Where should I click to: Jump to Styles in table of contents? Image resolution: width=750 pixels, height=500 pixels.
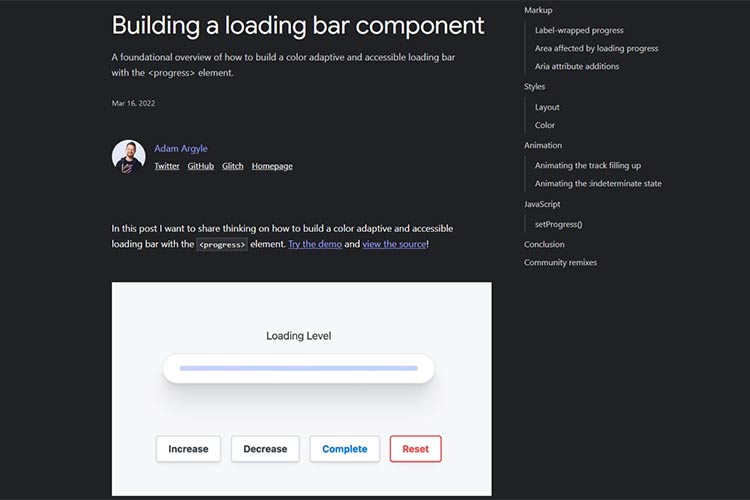point(535,87)
